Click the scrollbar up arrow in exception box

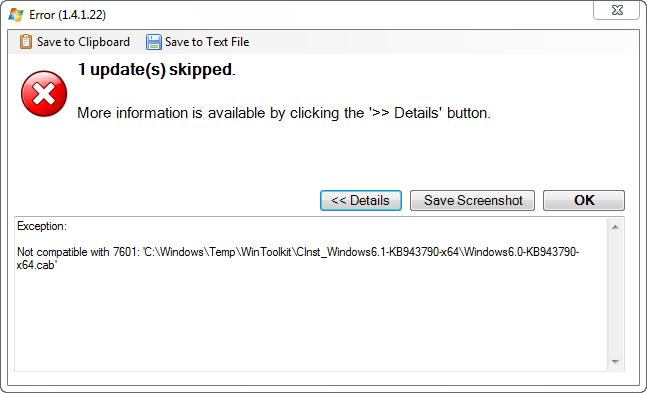click(615, 227)
